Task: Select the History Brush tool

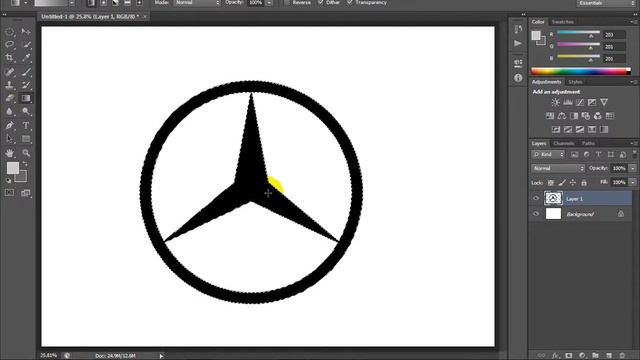Action: [26, 85]
